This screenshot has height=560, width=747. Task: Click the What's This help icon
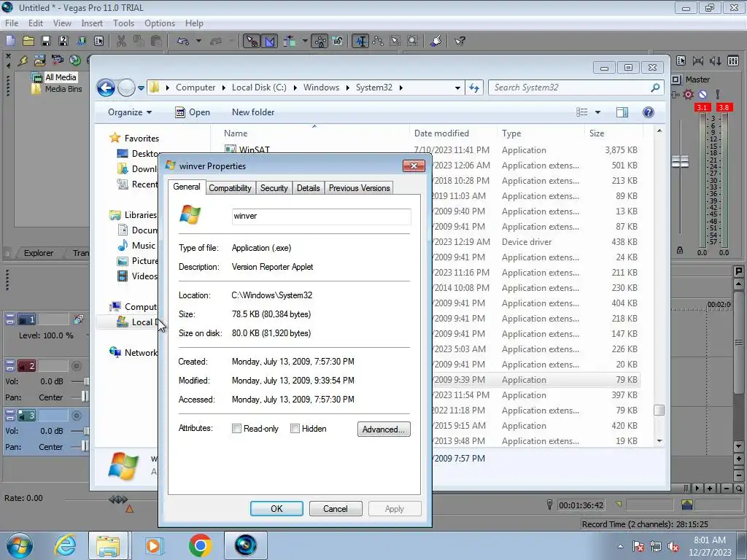(460, 41)
